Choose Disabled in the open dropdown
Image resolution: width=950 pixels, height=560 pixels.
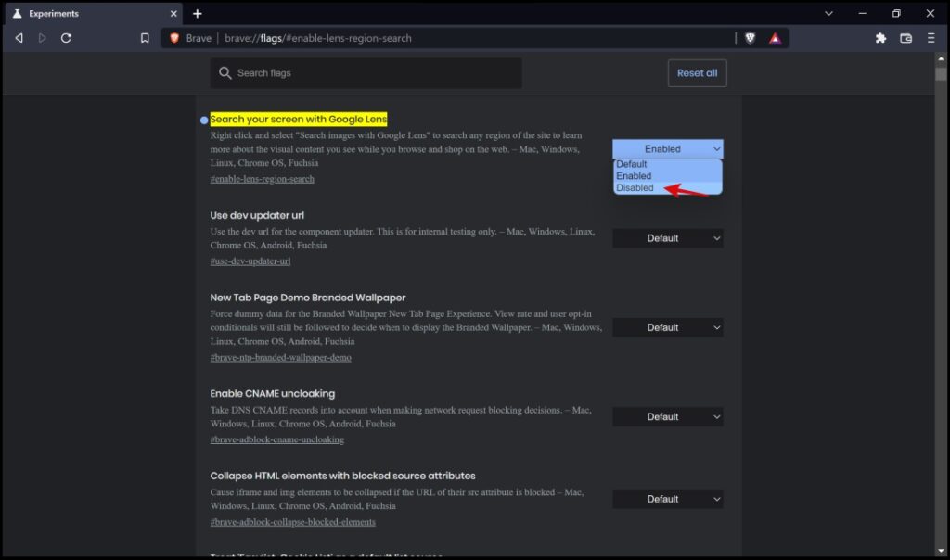tap(668, 187)
